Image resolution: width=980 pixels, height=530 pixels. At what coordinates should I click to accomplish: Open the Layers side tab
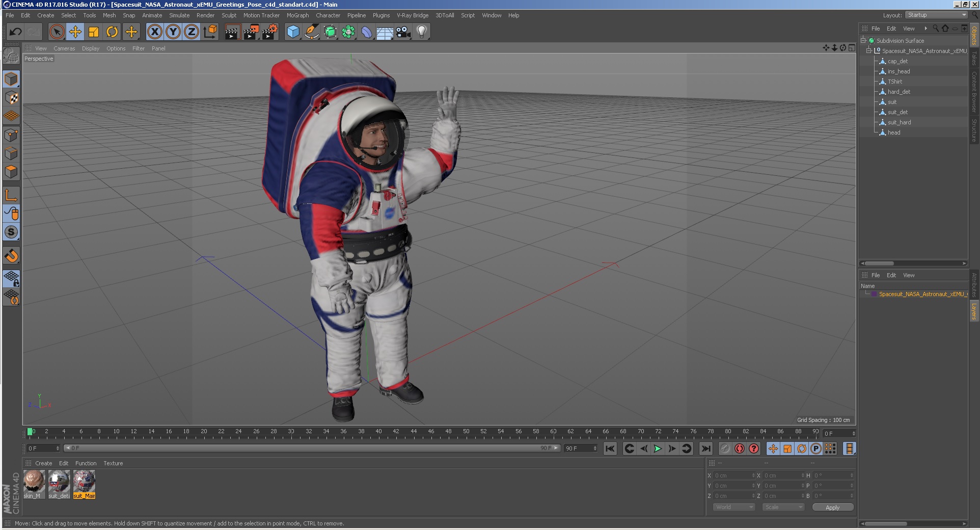point(974,311)
